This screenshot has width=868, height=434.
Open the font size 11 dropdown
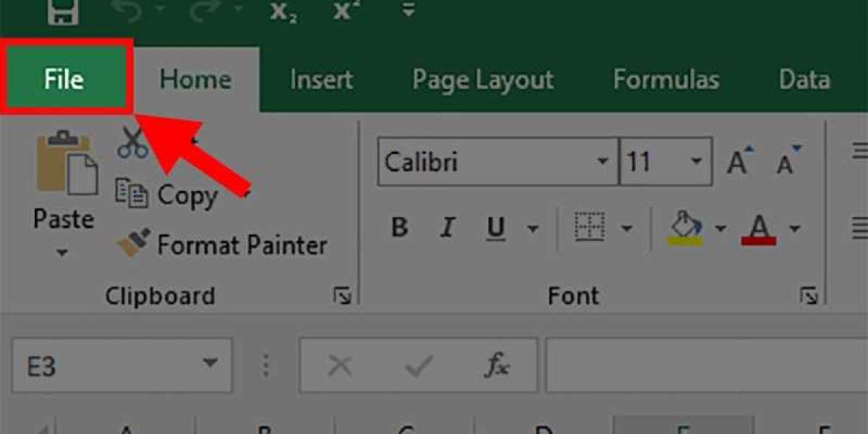[696, 161]
